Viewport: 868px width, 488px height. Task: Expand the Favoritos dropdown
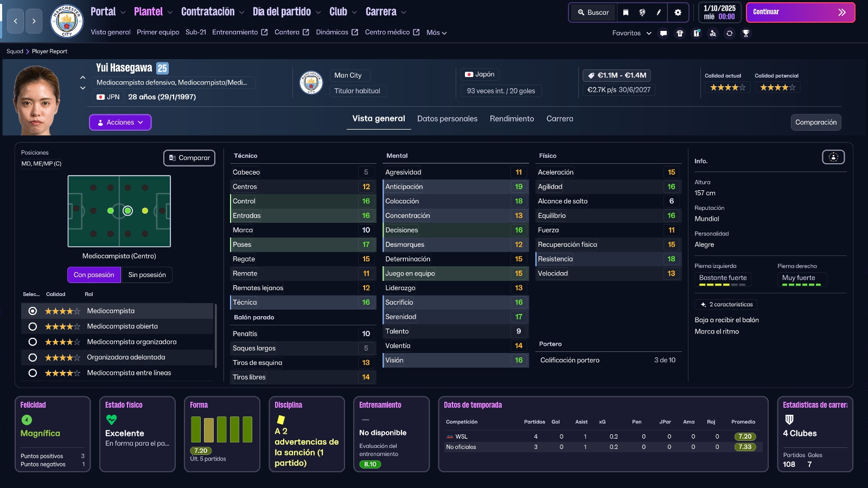point(631,33)
